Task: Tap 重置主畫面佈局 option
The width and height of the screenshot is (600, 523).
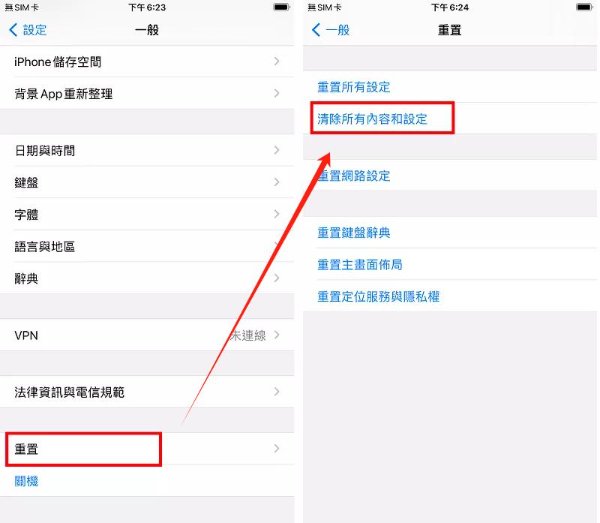Action: (x=360, y=264)
